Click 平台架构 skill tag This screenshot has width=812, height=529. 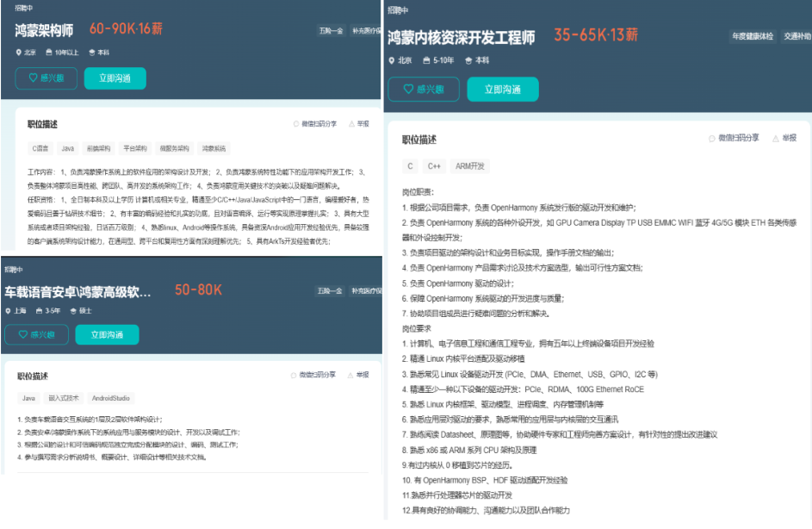[x=135, y=149]
